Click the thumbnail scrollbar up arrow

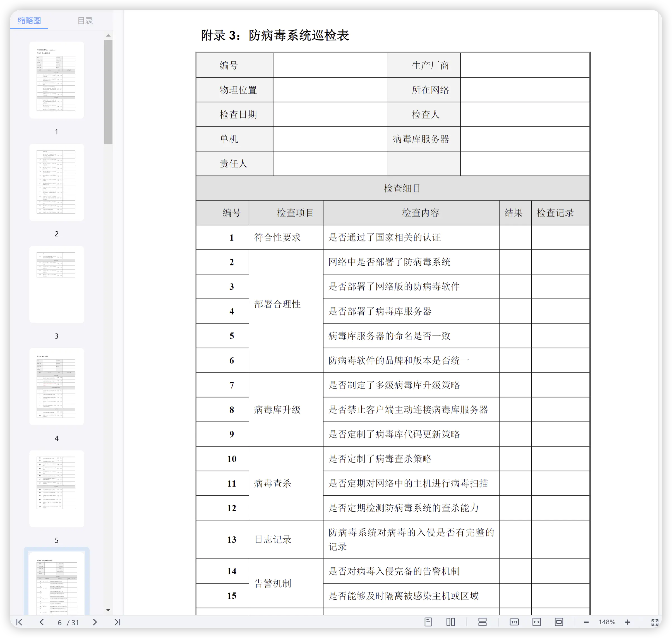click(x=108, y=35)
